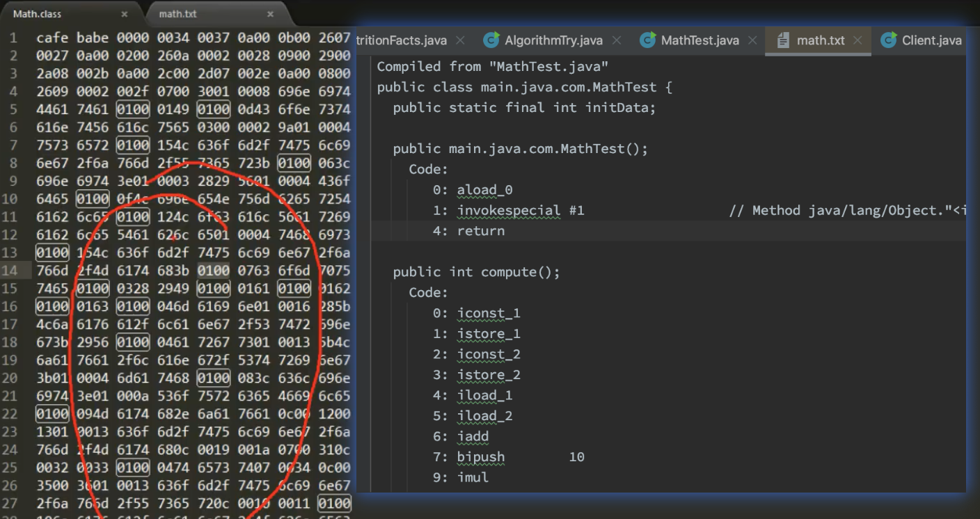Click the '5: iload_2' instruction
The image size is (980, 519).
[473, 415]
